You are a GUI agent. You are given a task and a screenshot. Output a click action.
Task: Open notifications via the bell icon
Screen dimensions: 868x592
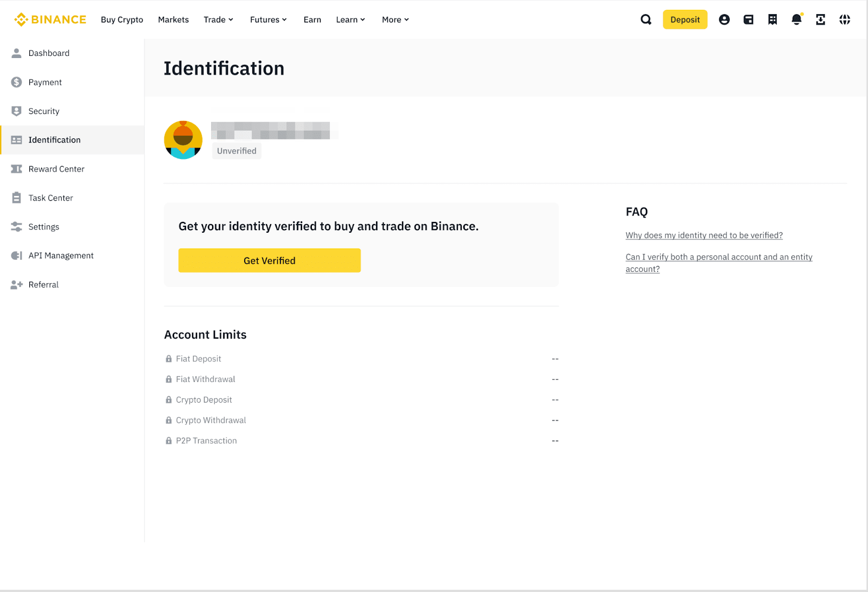point(796,19)
